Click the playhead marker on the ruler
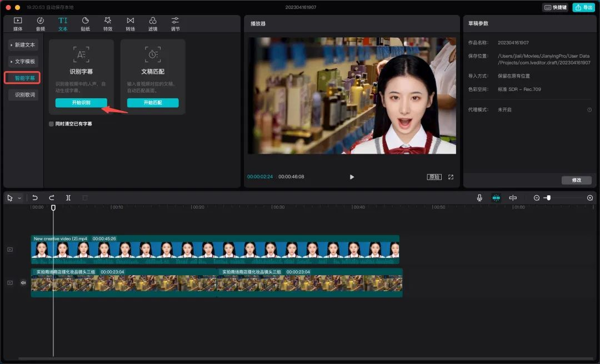The height and width of the screenshot is (364, 600). [x=53, y=207]
